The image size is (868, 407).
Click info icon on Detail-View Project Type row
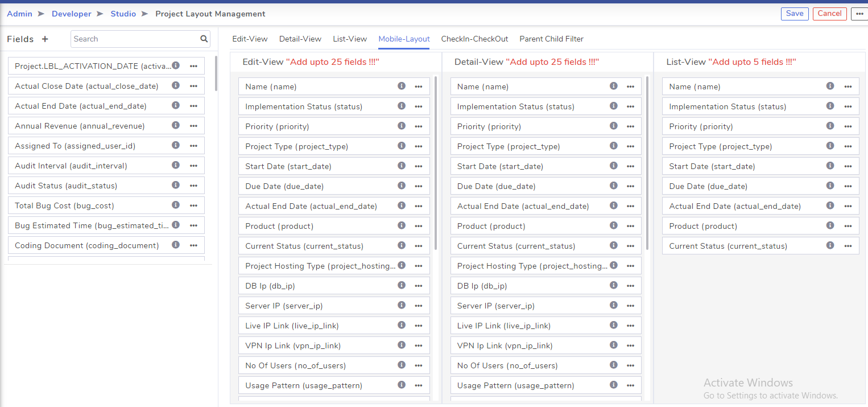click(x=614, y=146)
